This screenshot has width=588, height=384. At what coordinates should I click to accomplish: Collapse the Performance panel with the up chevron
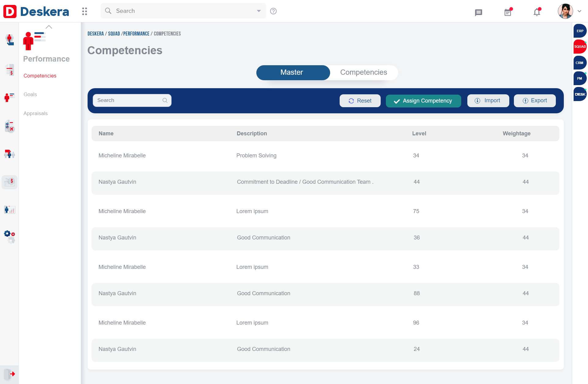tap(49, 27)
